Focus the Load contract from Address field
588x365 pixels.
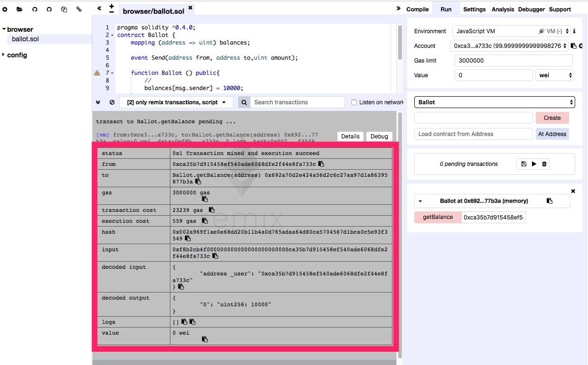click(474, 134)
